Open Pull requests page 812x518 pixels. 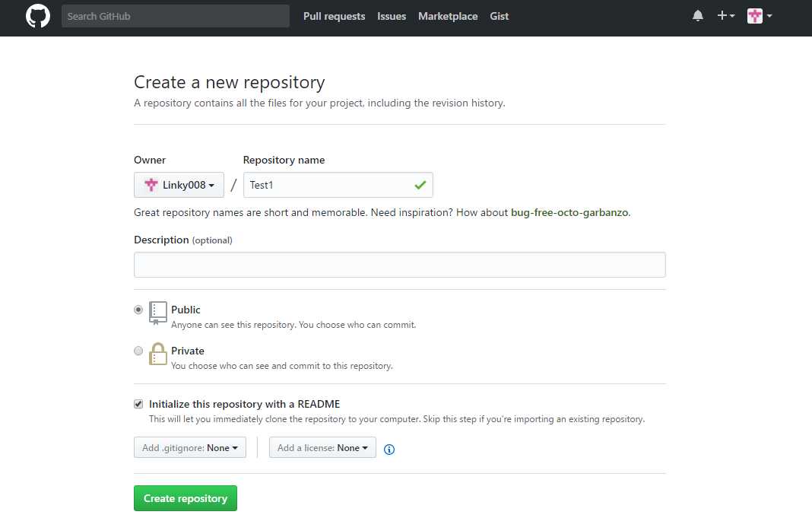pyautogui.click(x=334, y=16)
